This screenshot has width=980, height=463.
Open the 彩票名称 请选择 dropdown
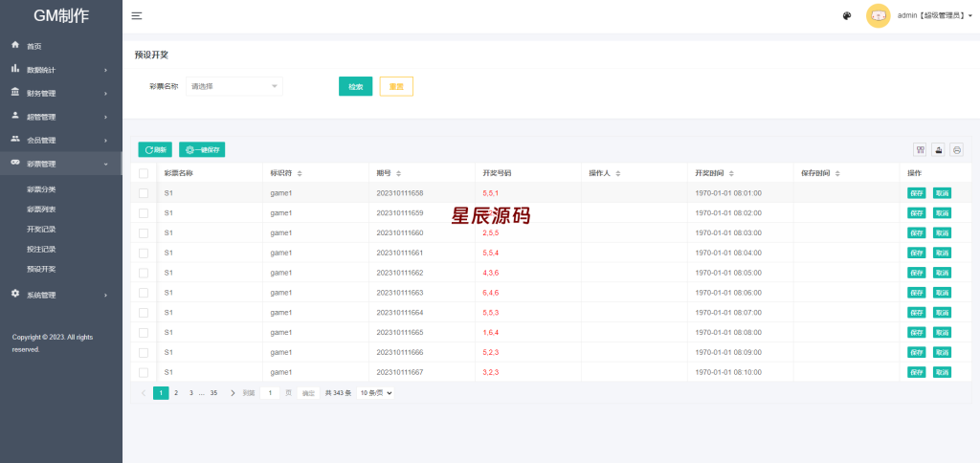coord(234,86)
